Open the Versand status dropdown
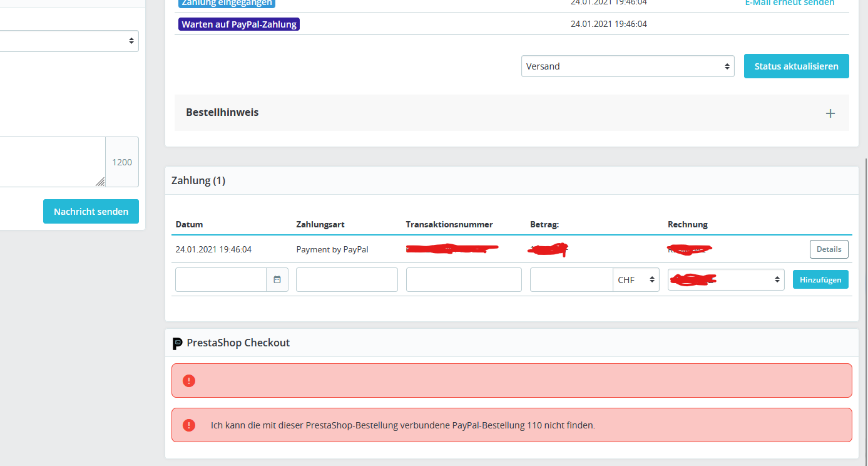This screenshot has width=868, height=466. tap(628, 66)
